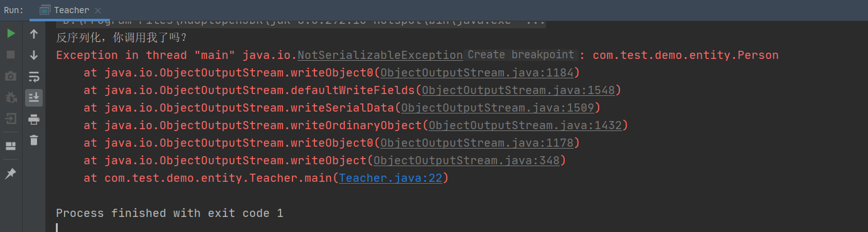Click the Chinese output line '反序列化，你调用我了吗？'
Image resolution: width=868 pixels, height=232 pixels.
click(x=122, y=38)
